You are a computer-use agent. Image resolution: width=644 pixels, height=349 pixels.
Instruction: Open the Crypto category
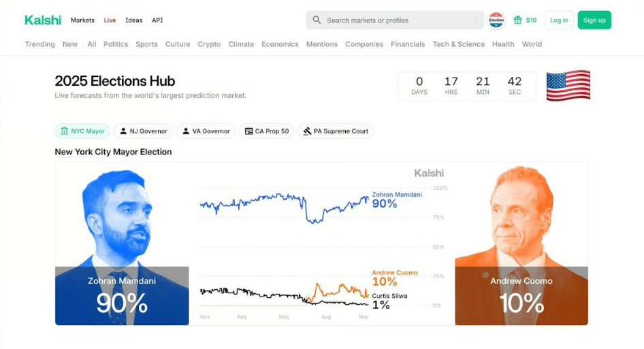click(x=209, y=44)
